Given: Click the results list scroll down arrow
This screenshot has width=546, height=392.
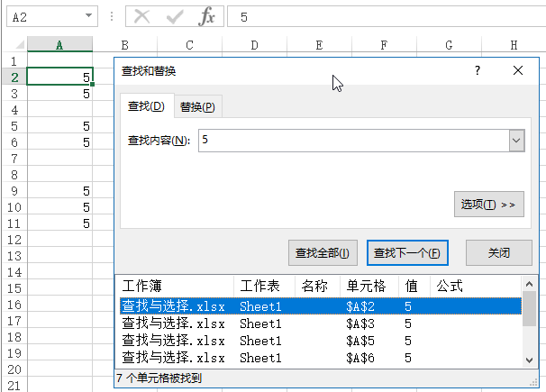Looking at the screenshot, I should click(529, 360).
